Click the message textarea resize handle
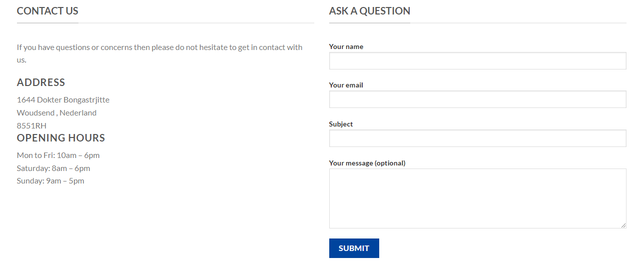The width and height of the screenshot is (644, 266). coord(623,225)
